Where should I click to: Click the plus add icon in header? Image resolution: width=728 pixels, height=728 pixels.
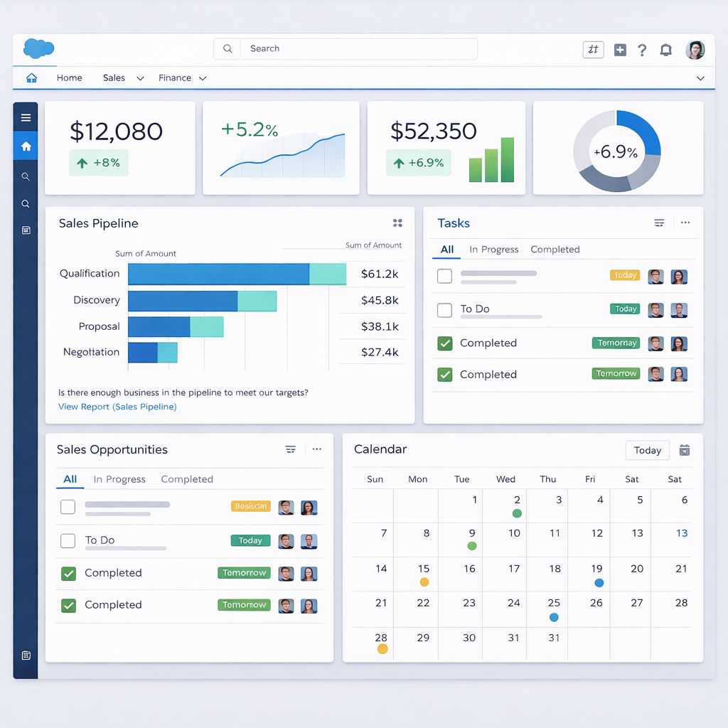(620, 50)
